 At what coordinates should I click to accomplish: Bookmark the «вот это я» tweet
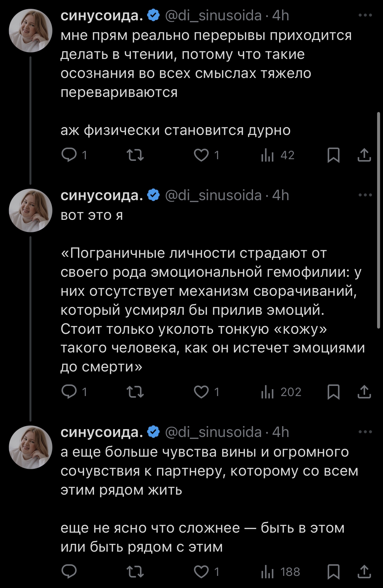(x=333, y=392)
